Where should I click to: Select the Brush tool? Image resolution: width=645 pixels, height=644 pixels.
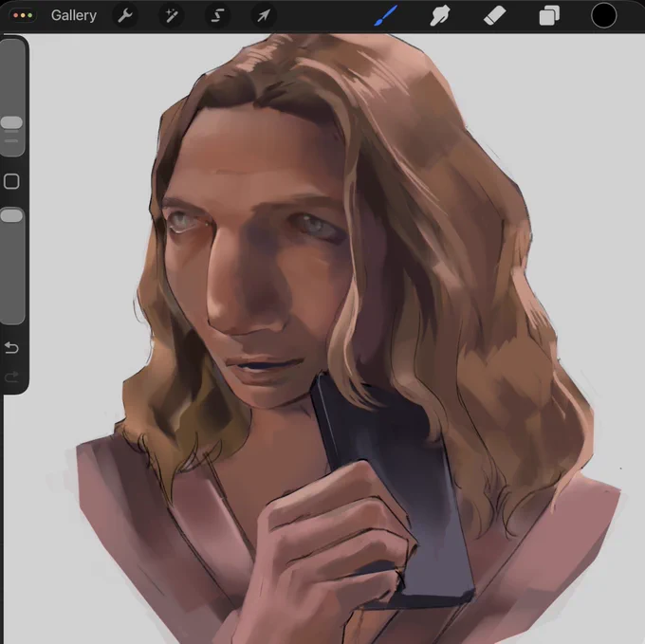click(385, 15)
